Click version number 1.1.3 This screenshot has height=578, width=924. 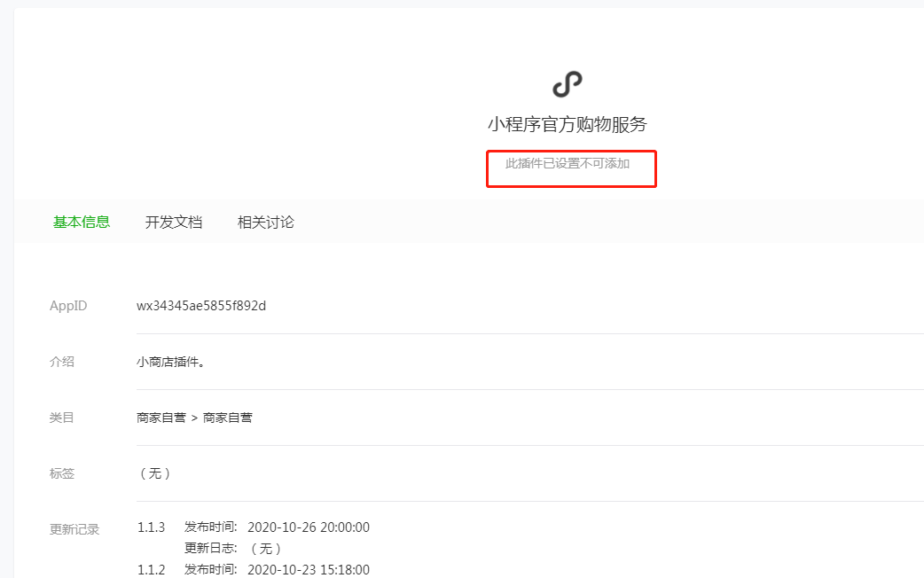point(151,527)
